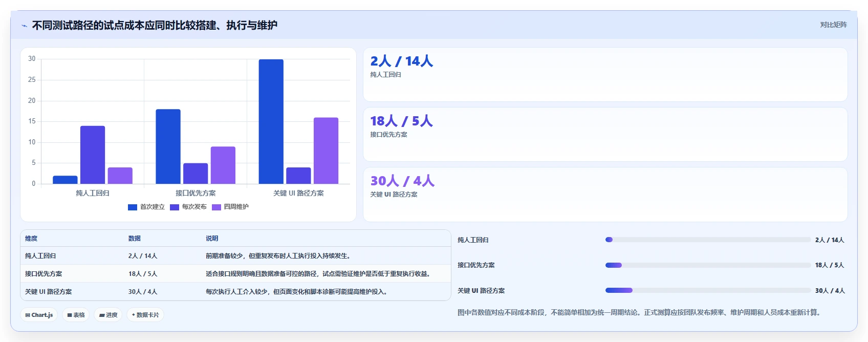Viewport: 868px width, 342px height.
Task: Click the 维度 column header
Action: coord(31,239)
